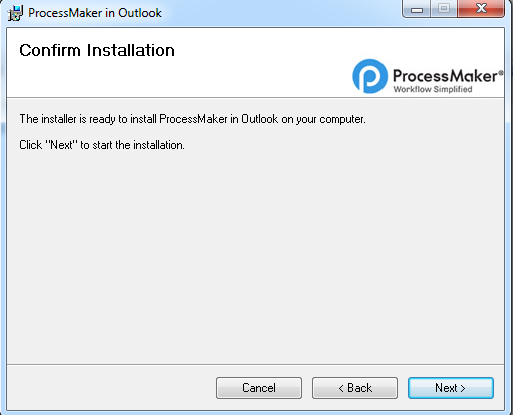
Task: Close the installer with the red X
Action: click(x=481, y=9)
